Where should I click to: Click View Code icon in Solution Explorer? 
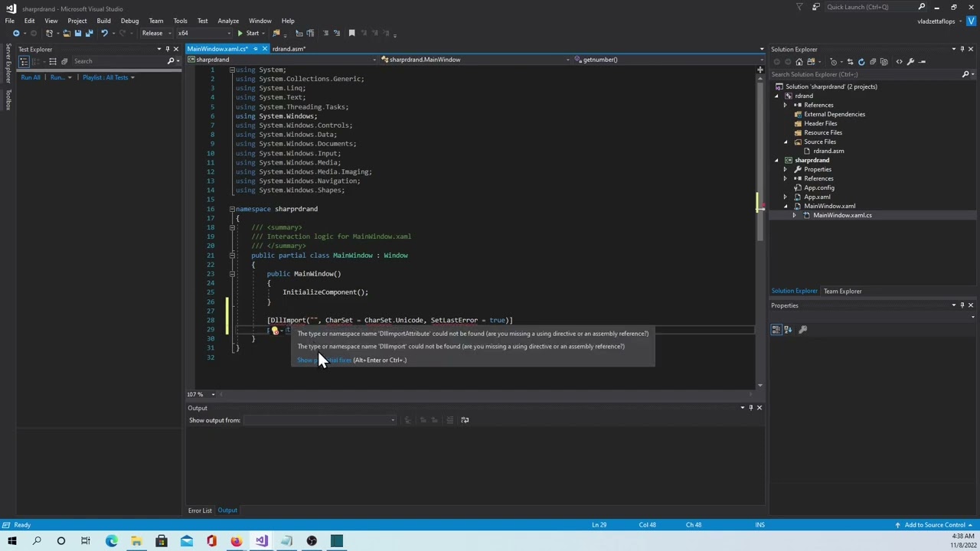coord(899,62)
